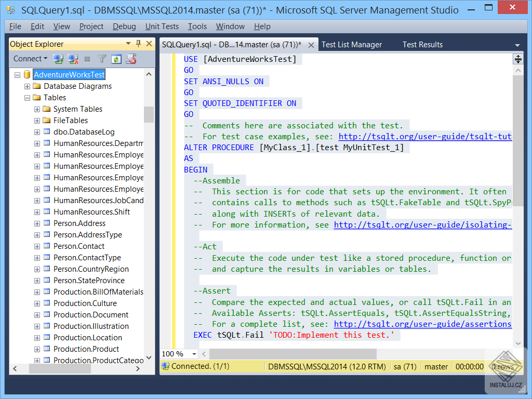The height and width of the screenshot is (399, 532).
Task: Open the document tabs overflow dropdown
Action: coord(517,45)
